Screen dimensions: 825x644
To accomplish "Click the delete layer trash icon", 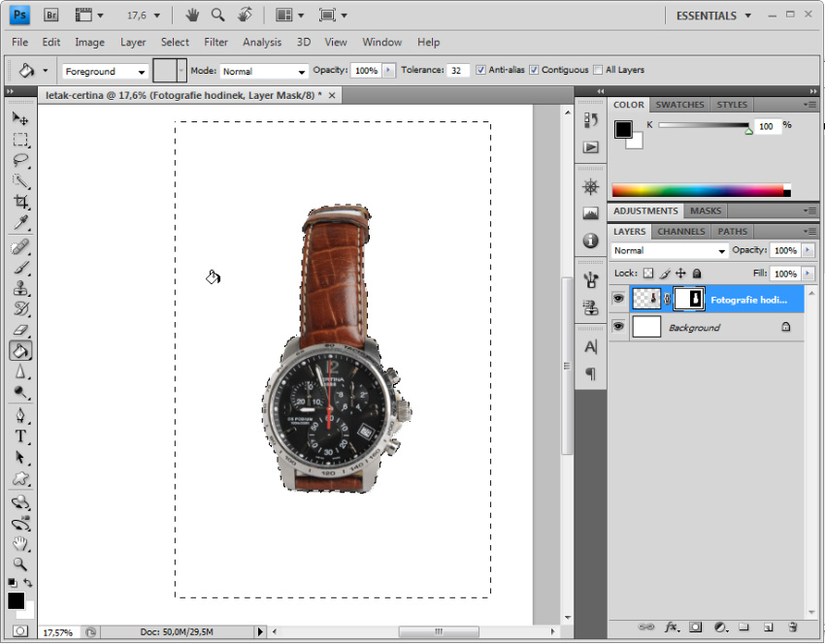I will [793, 628].
